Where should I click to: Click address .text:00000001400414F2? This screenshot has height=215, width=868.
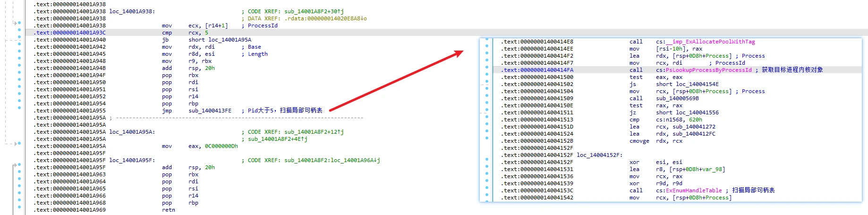tap(537, 56)
